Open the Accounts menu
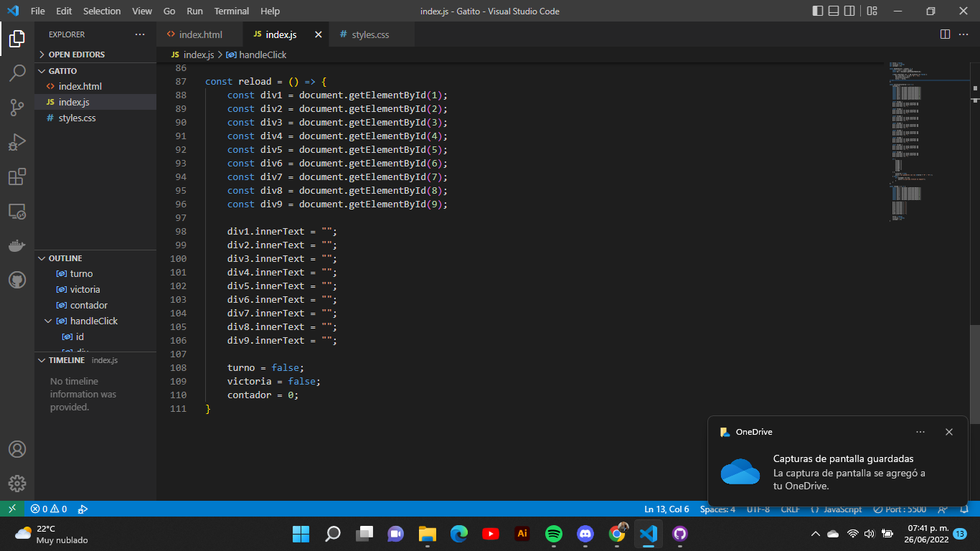The width and height of the screenshot is (980, 551). click(17, 449)
